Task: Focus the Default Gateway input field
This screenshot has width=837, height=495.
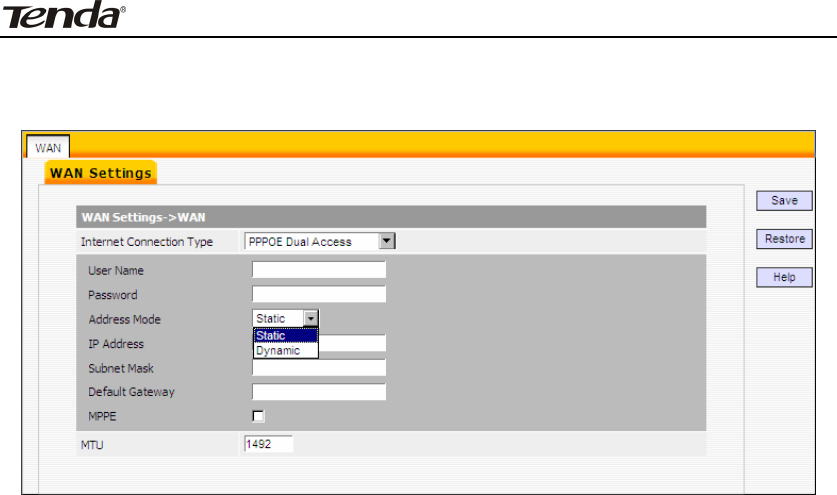Action: pyautogui.click(x=319, y=391)
